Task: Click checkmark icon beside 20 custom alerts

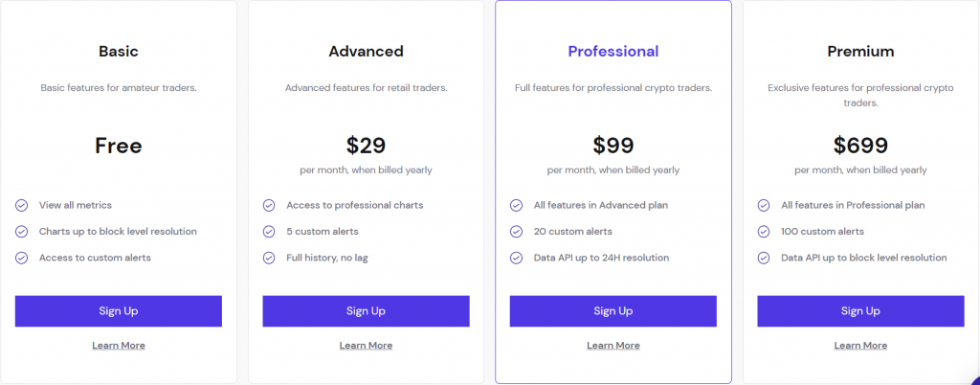Action: pyautogui.click(x=516, y=231)
